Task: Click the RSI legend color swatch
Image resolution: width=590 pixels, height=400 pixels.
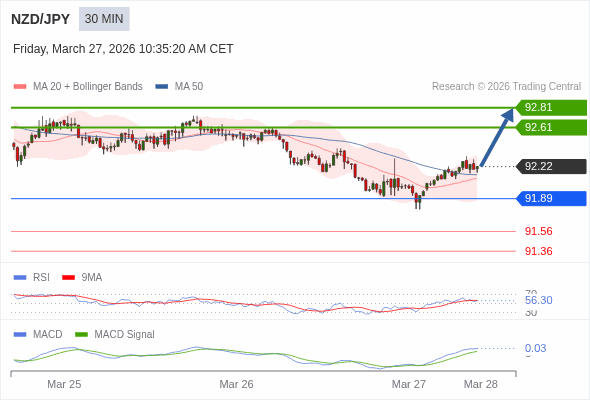Action: 20,278
